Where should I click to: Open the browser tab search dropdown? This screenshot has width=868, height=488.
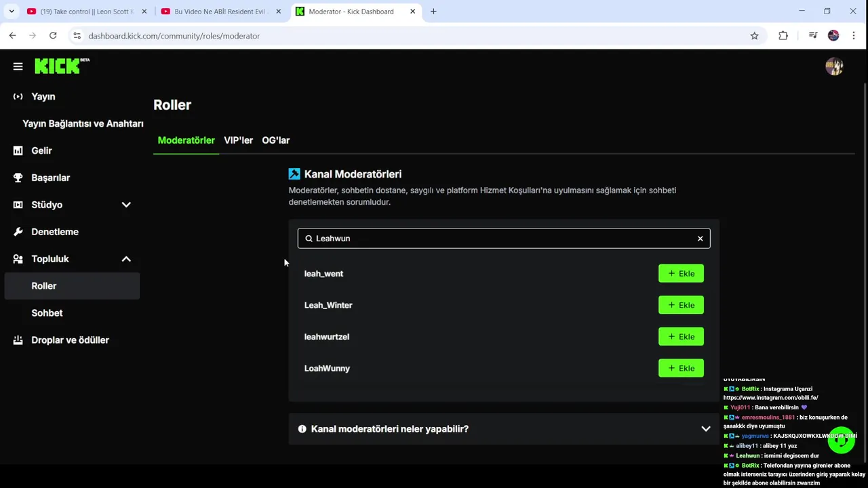(x=11, y=12)
